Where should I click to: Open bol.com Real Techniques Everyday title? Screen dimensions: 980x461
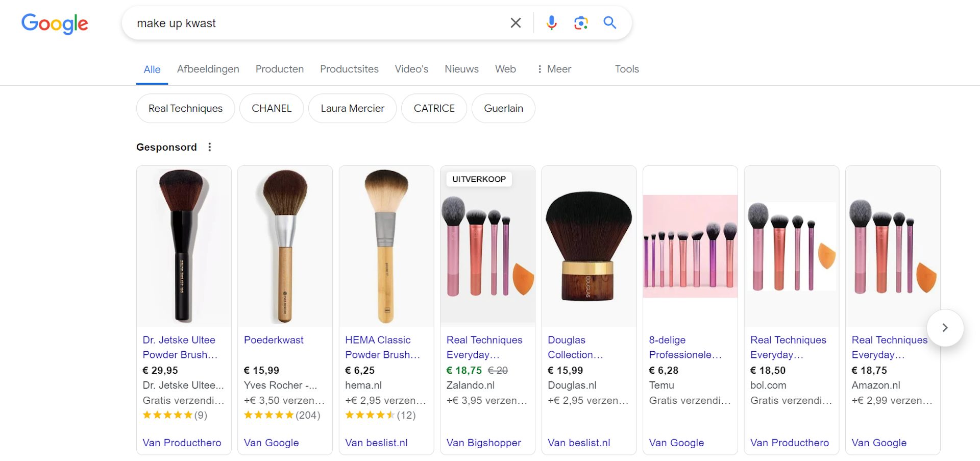click(788, 347)
